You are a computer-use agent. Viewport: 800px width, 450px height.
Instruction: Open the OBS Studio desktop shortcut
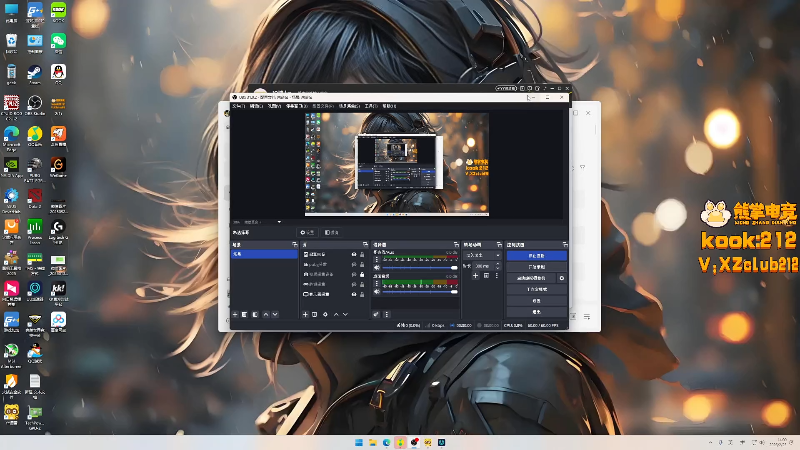point(35,106)
